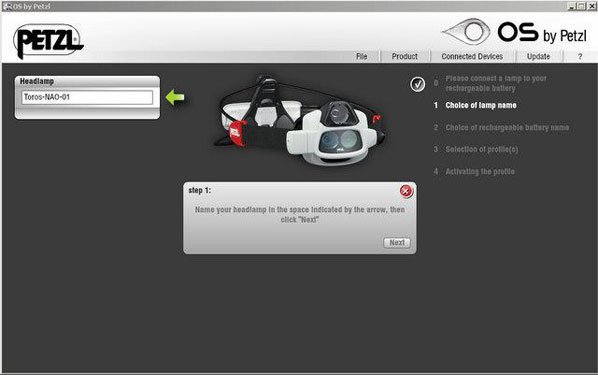Click the app icon in title bar

click(x=7, y=6)
